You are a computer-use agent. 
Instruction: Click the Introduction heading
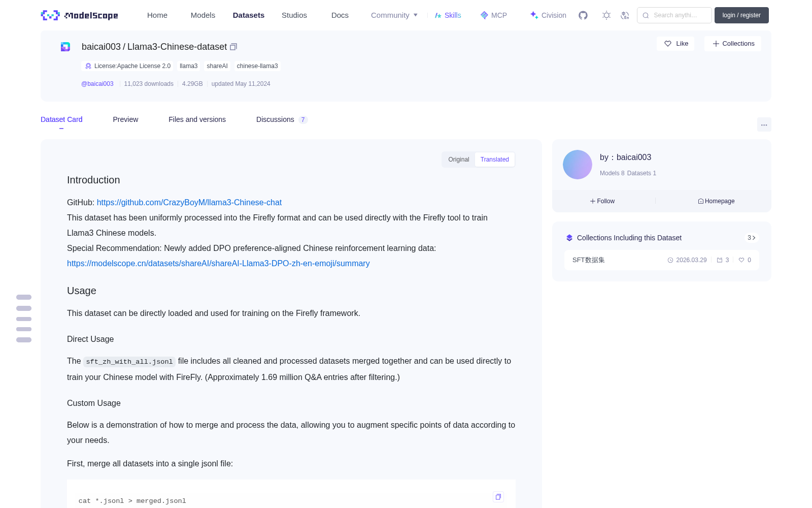pyautogui.click(x=93, y=180)
